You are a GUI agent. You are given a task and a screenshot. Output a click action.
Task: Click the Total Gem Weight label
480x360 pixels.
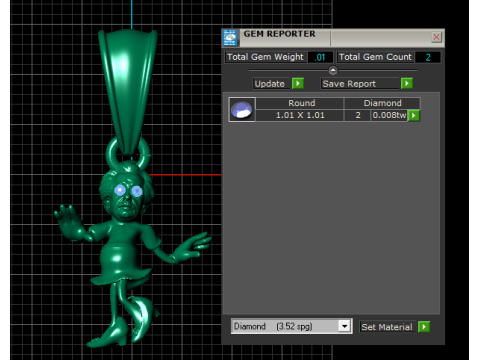pyautogui.click(x=265, y=57)
